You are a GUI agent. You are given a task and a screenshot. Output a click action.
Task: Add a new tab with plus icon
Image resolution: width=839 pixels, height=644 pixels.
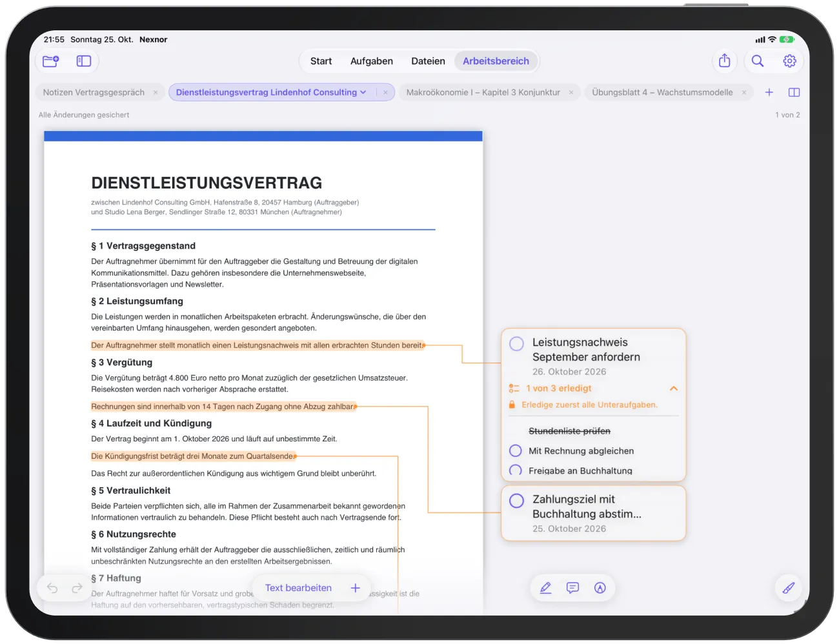click(769, 92)
